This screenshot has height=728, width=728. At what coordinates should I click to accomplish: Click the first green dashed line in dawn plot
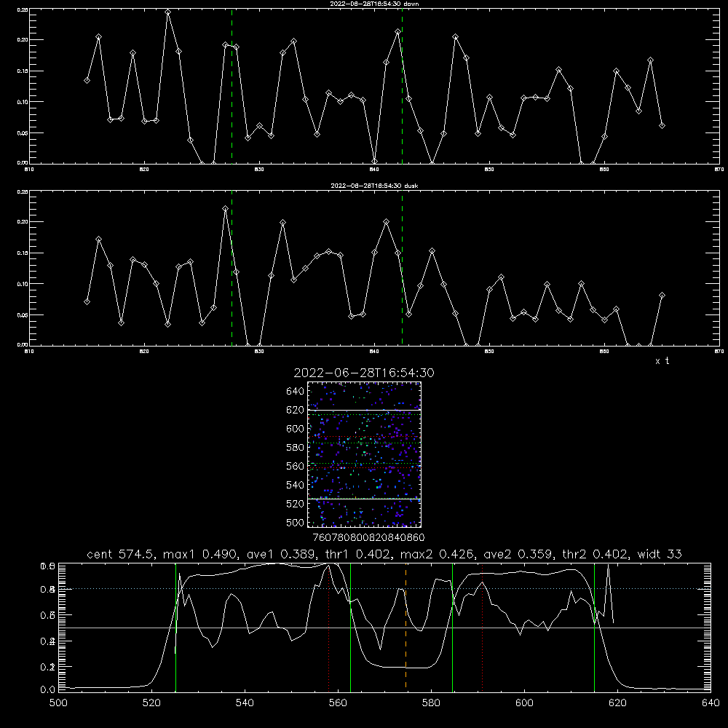click(232, 86)
